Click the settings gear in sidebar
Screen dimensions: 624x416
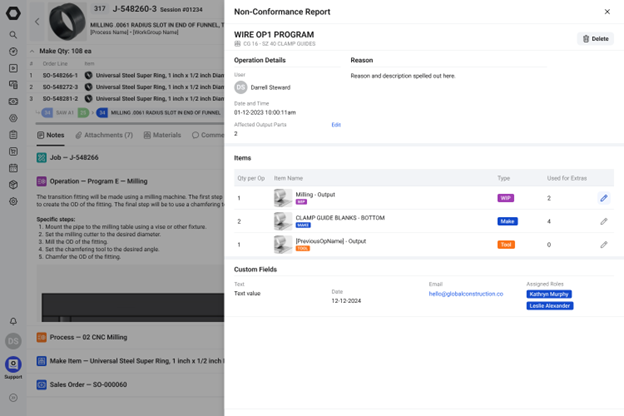(13, 201)
